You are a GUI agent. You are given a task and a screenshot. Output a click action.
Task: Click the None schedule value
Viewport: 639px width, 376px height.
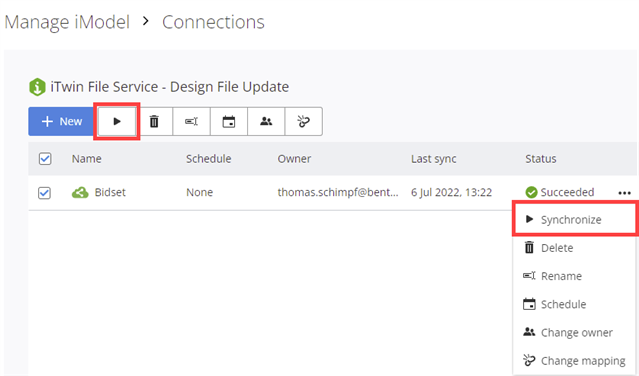[x=199, y=192]
